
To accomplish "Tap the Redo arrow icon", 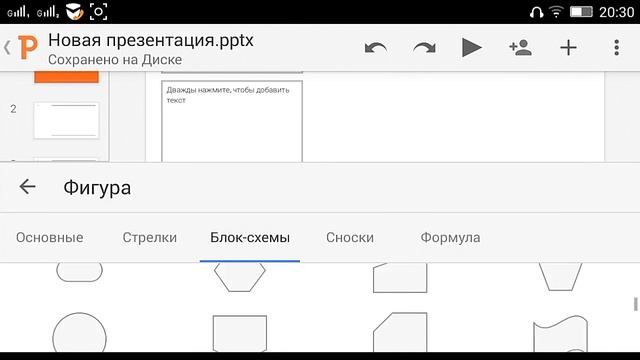I will coord(424,48).
